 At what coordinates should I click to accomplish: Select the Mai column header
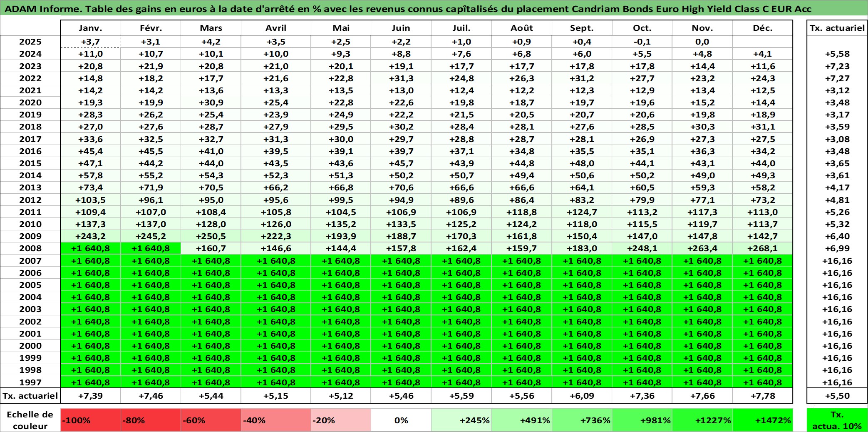[x=341, y=28]
